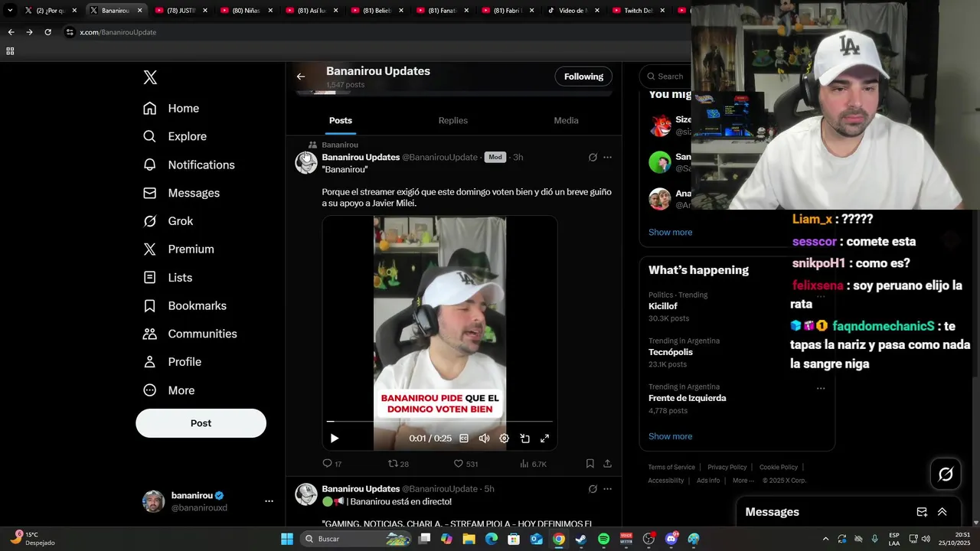Reply to post with 17 comments
Image resolution: width=980 pixels, height=551 pixels.
332,464
